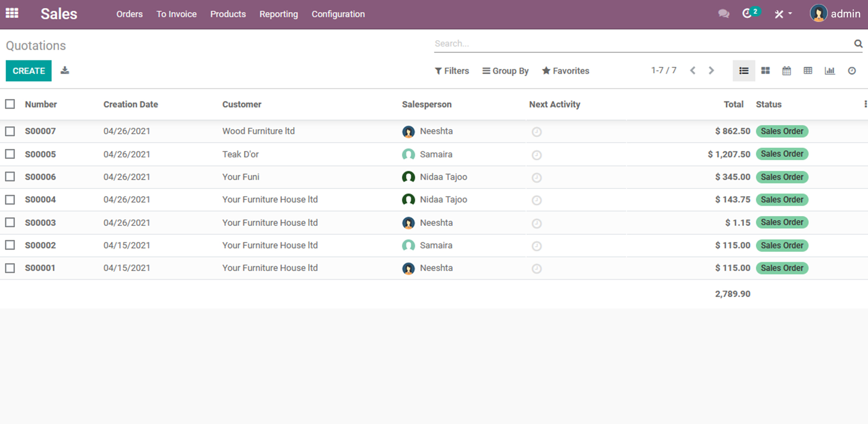Switch to Pivot table view

[808, 71]
